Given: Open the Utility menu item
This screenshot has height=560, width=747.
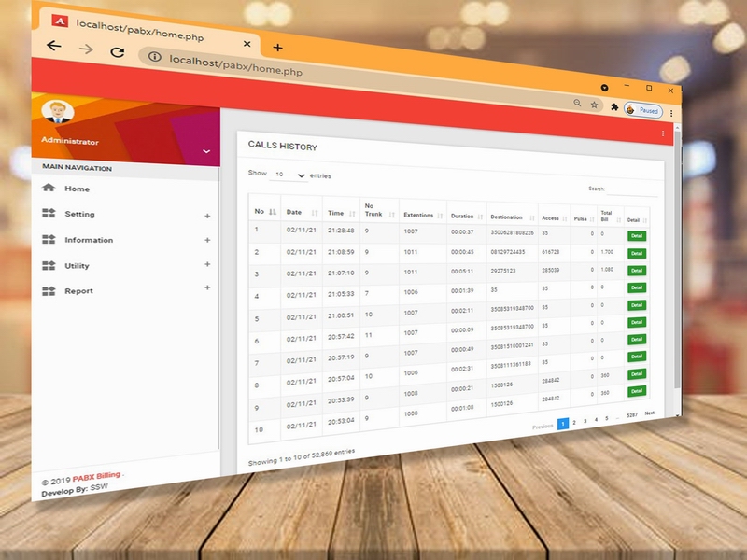Looking at the screenshot, I should [x=77, y=266].
